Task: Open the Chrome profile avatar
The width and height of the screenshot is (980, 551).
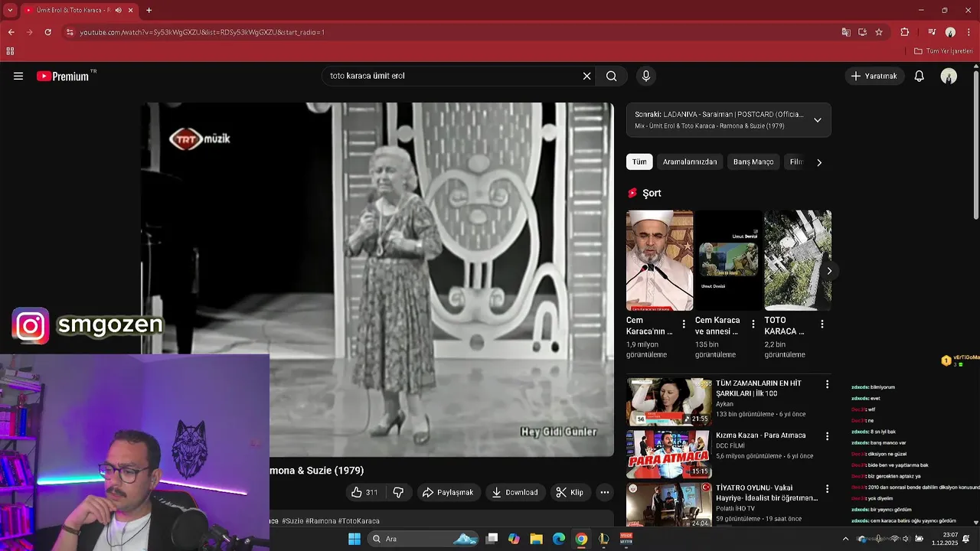Action: tap(950, 32)
